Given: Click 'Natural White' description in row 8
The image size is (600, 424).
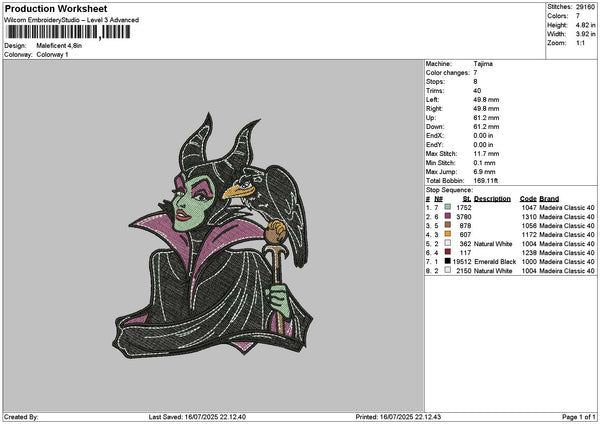Looking at the screenshot, I should (493, 271).
